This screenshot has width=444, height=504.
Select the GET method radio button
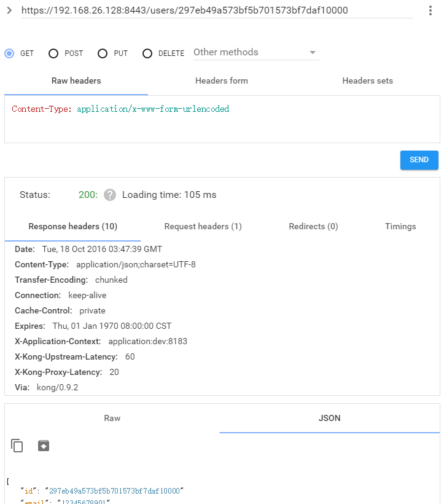tap(9, 53)
